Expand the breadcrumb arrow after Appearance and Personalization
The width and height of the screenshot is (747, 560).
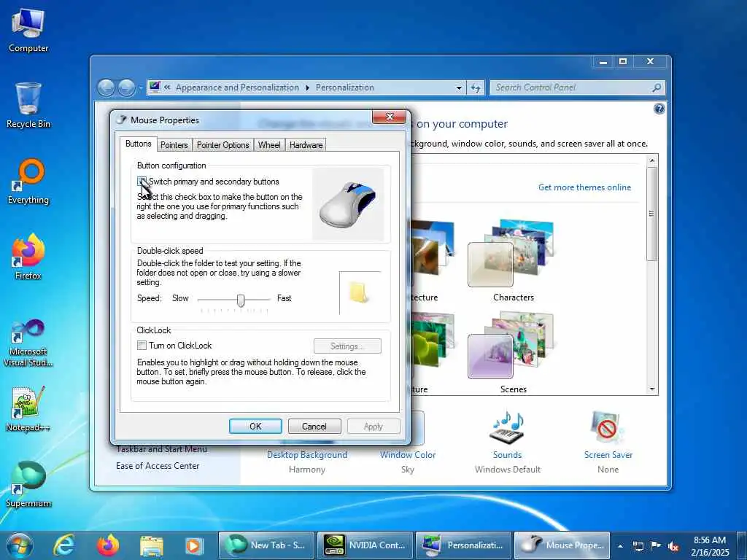pyautogui.click(x=307, y=87)
